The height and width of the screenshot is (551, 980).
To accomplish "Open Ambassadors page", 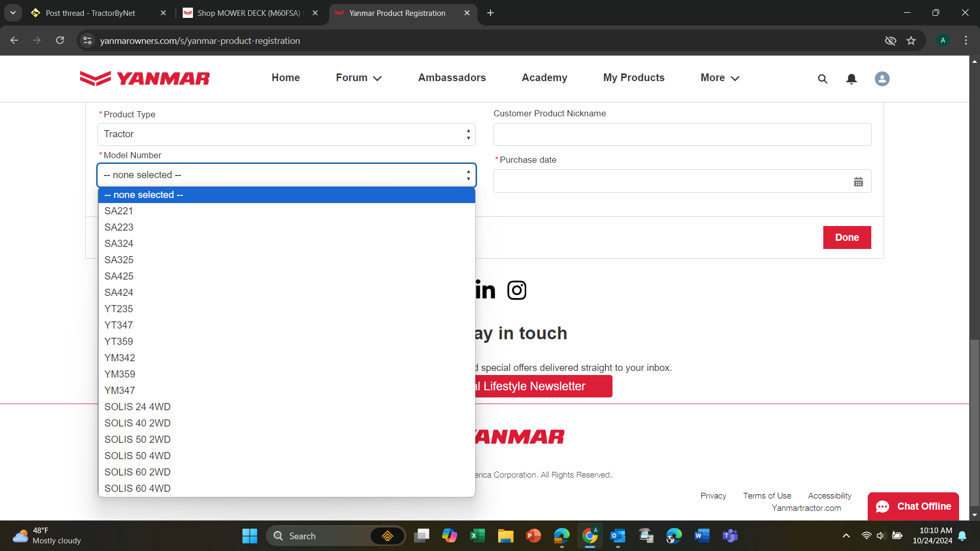I will point(452,78).
